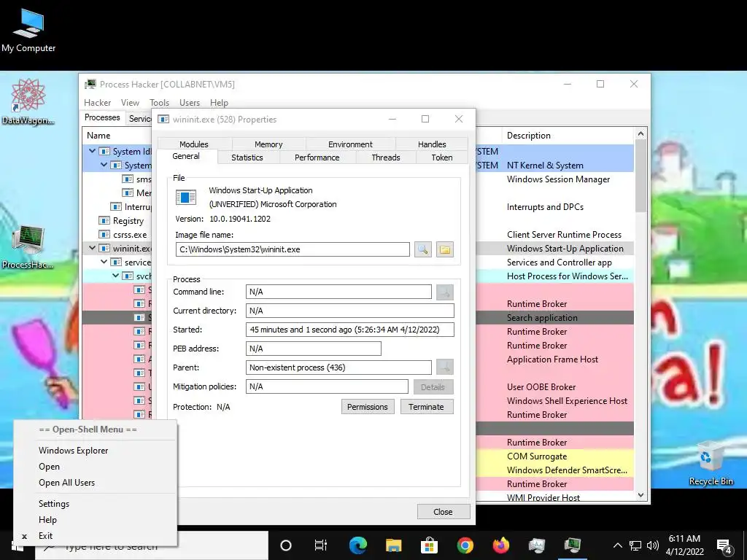The width and height of the screenshot is (747, 560).
Task: Open the View menu
Action: coord(130,103)
